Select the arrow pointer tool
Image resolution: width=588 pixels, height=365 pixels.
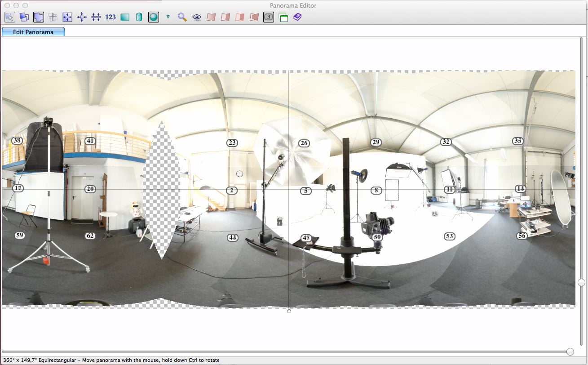click(x=9, y=17)
